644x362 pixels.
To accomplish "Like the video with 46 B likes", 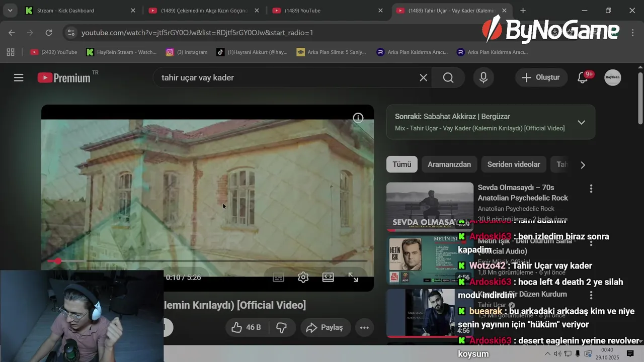I will point(247,327).
